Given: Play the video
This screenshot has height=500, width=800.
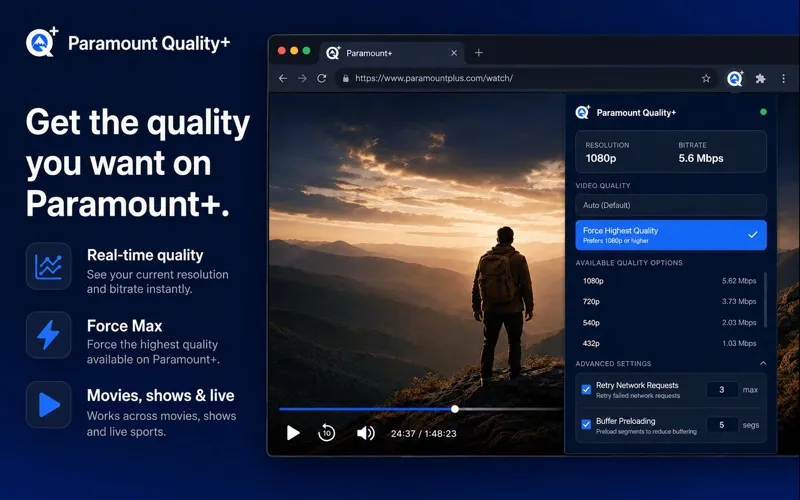Looking at the screenshot, I should pos(293,433).
